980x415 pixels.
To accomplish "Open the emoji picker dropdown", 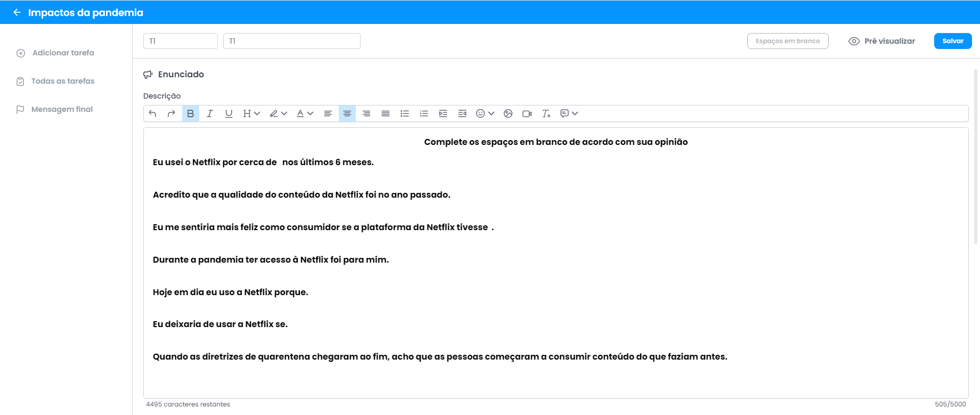I will 485,113.
